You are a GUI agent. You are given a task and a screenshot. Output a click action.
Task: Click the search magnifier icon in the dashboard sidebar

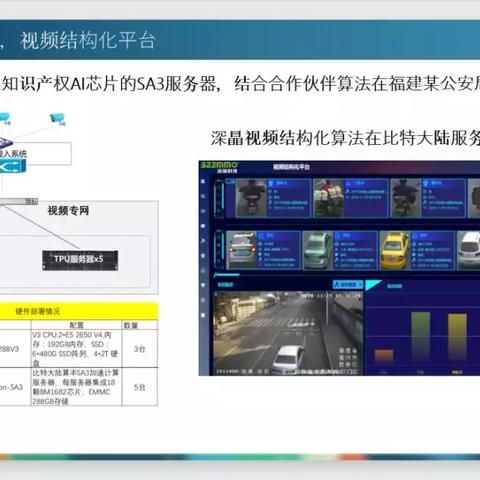point(203,196)
